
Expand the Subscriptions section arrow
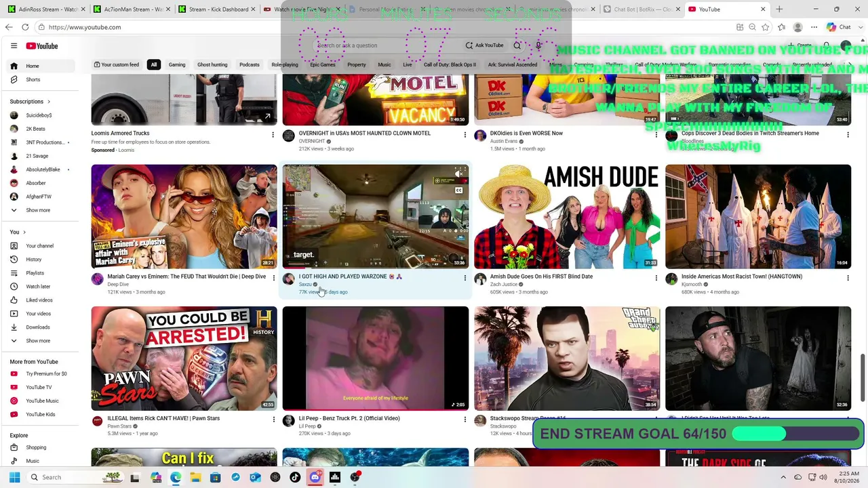48,102
